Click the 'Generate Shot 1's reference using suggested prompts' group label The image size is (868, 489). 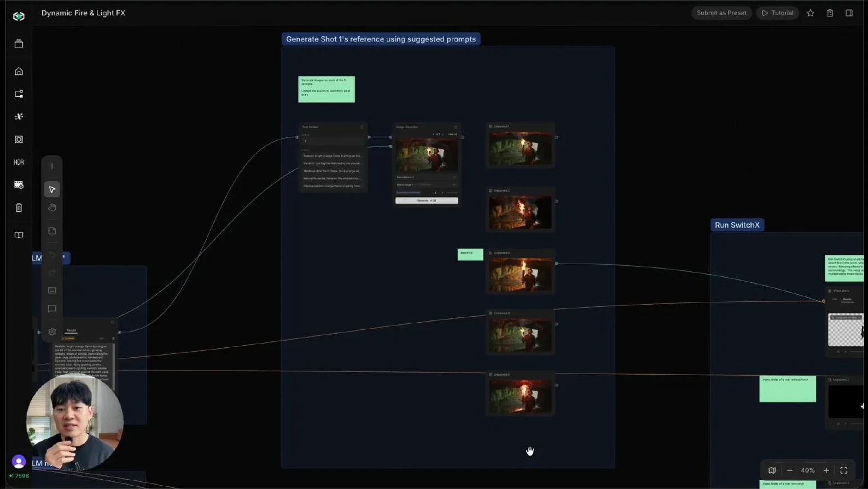click(x=381, y=39)
